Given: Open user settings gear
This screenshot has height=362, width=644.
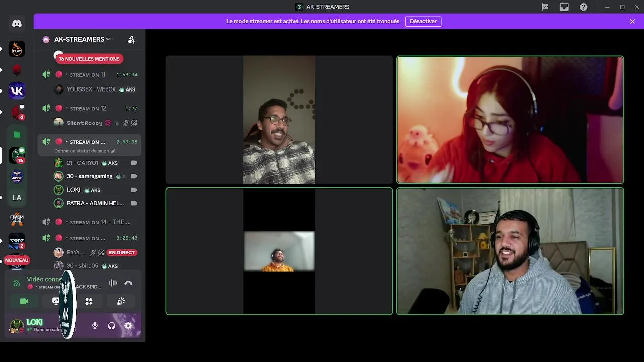Looking at the screenshot, I should [128, 326].
